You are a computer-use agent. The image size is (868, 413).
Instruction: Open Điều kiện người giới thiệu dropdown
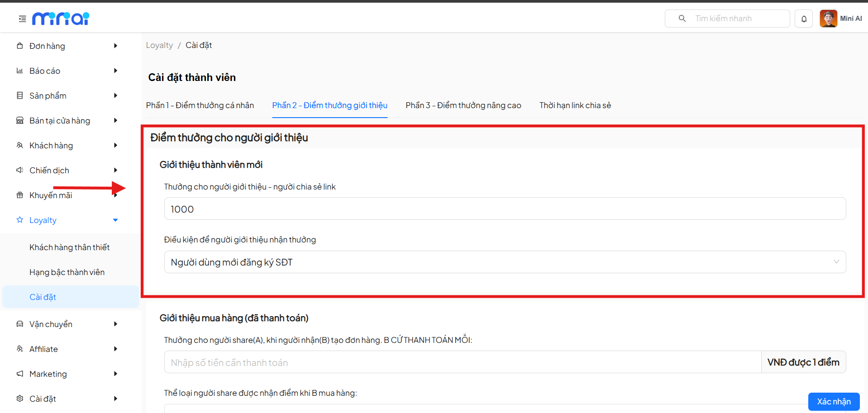click(x=505, y=262)
